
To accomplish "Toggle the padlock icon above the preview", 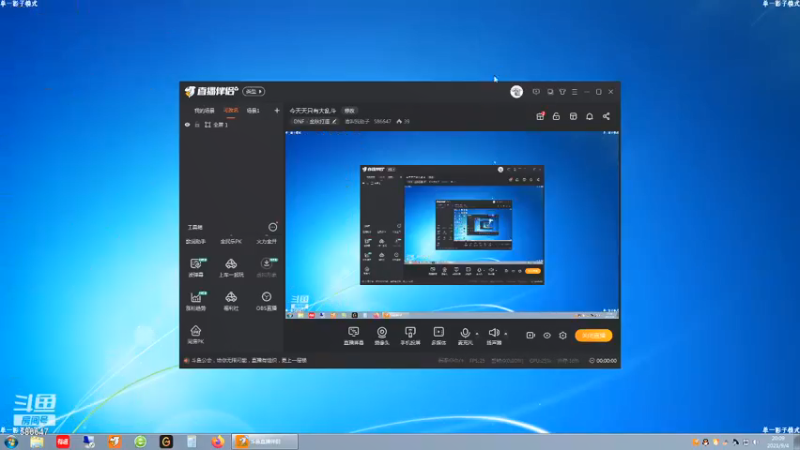I will (556, 116).
